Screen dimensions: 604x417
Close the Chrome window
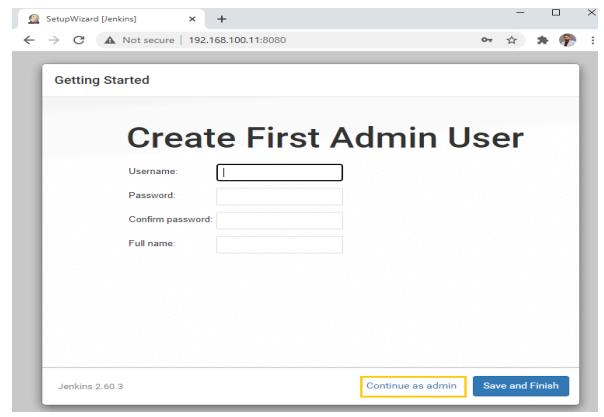tap(592, 13)
